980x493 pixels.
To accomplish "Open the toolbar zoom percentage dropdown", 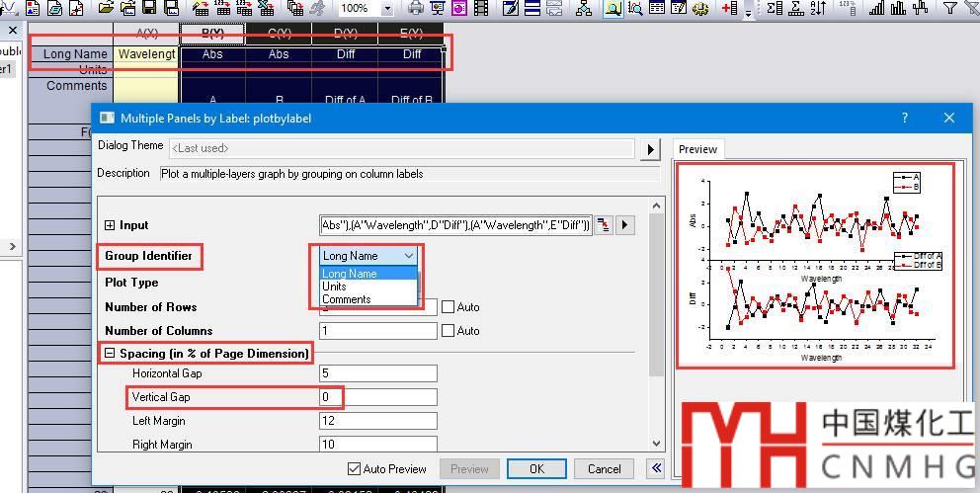I will click(386, 9).
